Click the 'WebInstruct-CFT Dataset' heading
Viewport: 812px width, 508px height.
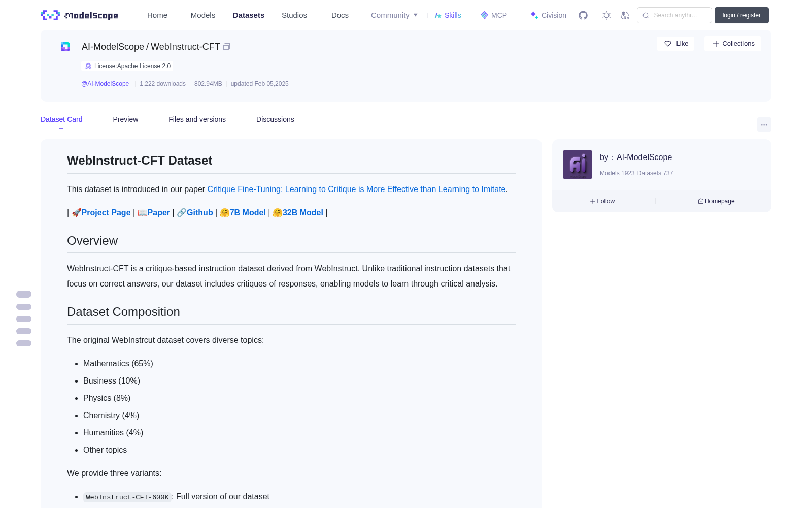coord(140,161)
